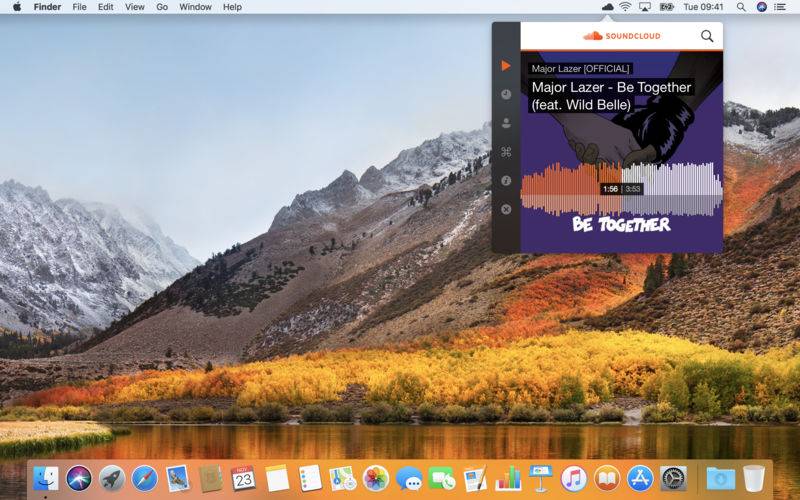
Task: Launch Keynote from the Dock
Action: 540,479
